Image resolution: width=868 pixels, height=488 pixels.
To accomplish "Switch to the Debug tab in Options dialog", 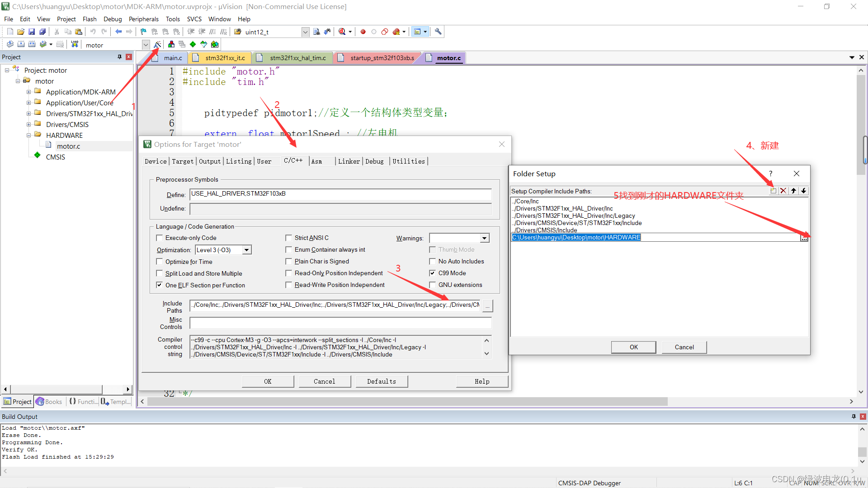I will [x=374, y=161].
